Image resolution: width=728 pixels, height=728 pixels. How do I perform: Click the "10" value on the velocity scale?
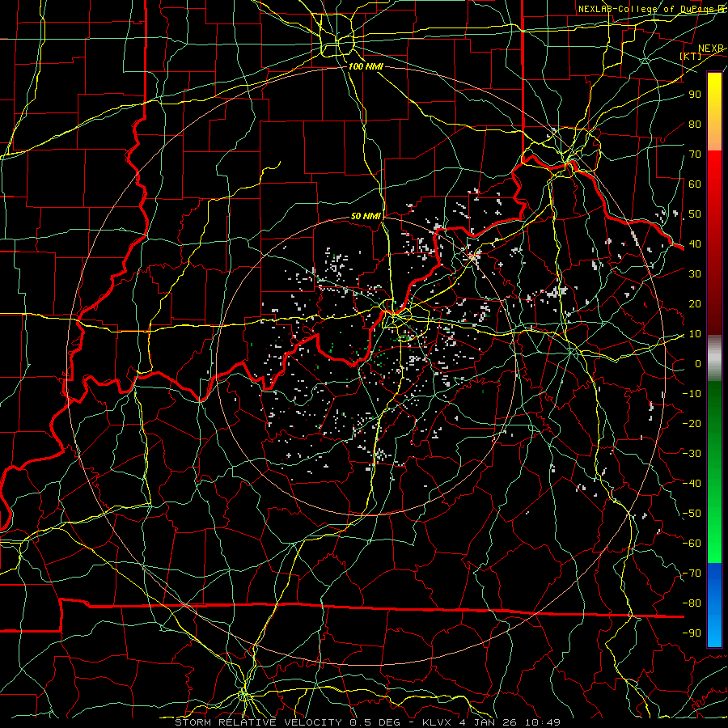(x=695, y=334)
